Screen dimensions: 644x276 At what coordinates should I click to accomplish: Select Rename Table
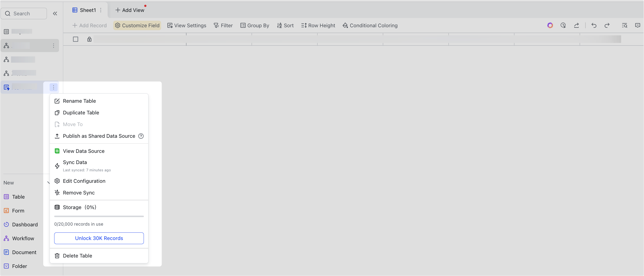pos(99,101)
